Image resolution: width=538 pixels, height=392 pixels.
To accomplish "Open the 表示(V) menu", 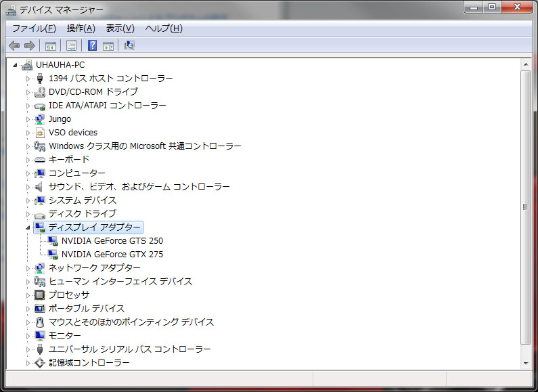I will point(120,28).
